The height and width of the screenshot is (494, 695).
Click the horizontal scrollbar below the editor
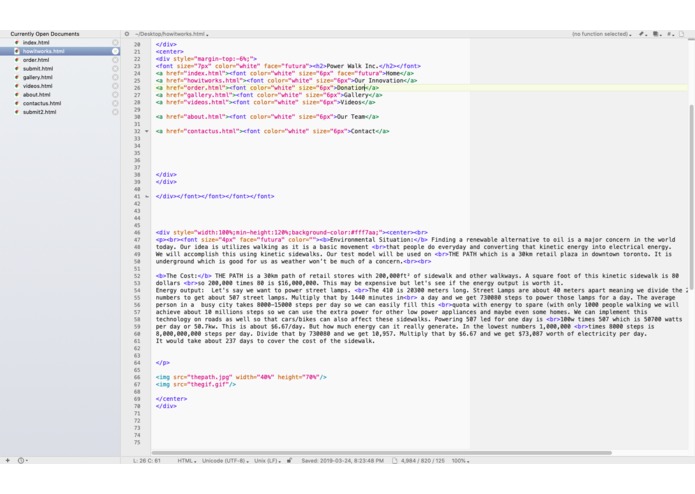[382, 453]
